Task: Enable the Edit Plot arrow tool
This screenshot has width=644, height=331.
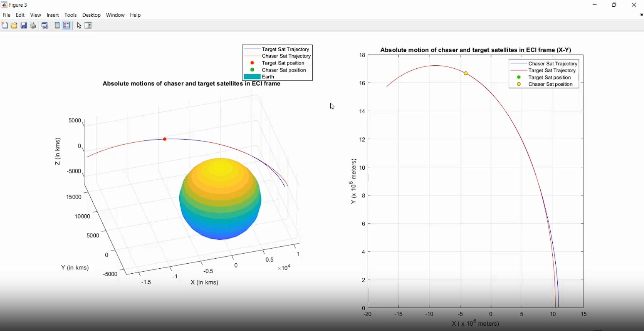Action: point(79,25)
